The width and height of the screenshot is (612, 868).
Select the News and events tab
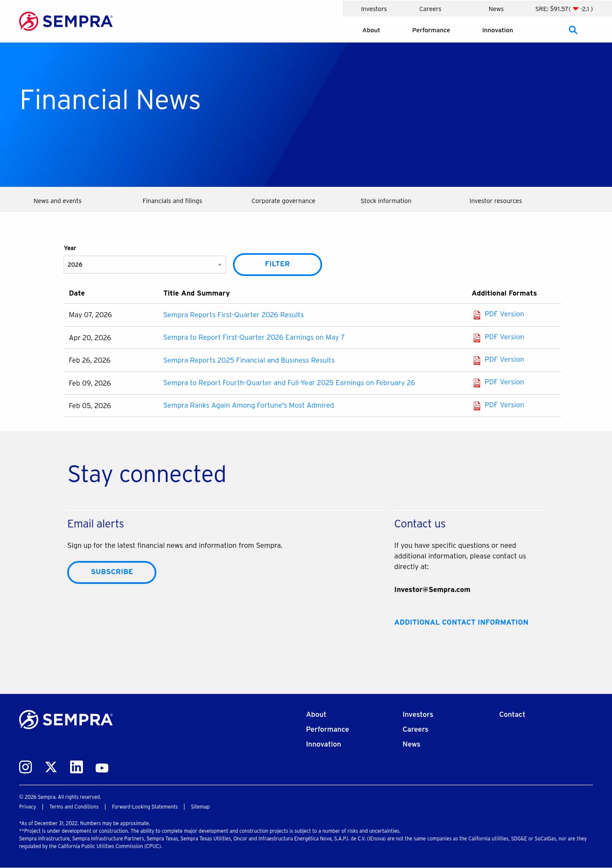click(x=57, y=201)
